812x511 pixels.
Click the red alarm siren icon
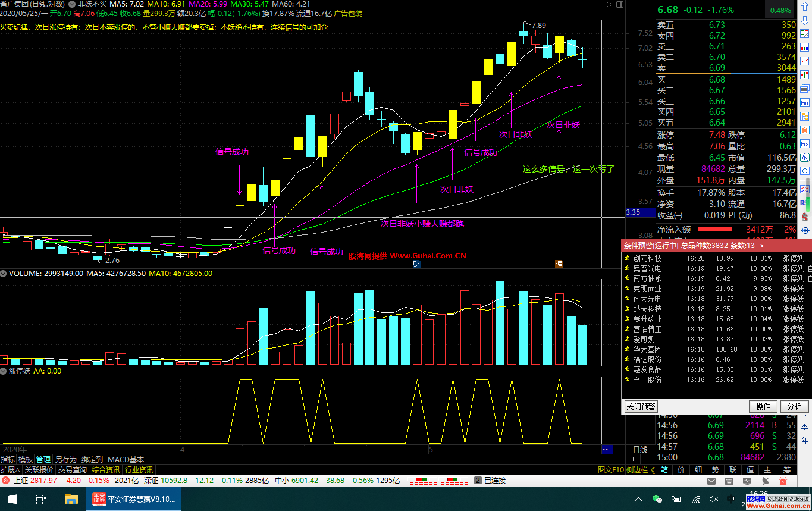(x=783, y=481)
